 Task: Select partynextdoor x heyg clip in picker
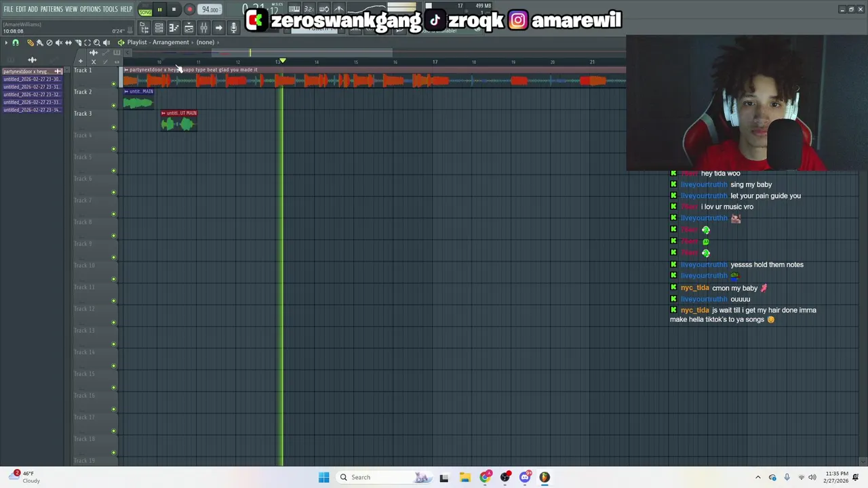pos(33,71)
